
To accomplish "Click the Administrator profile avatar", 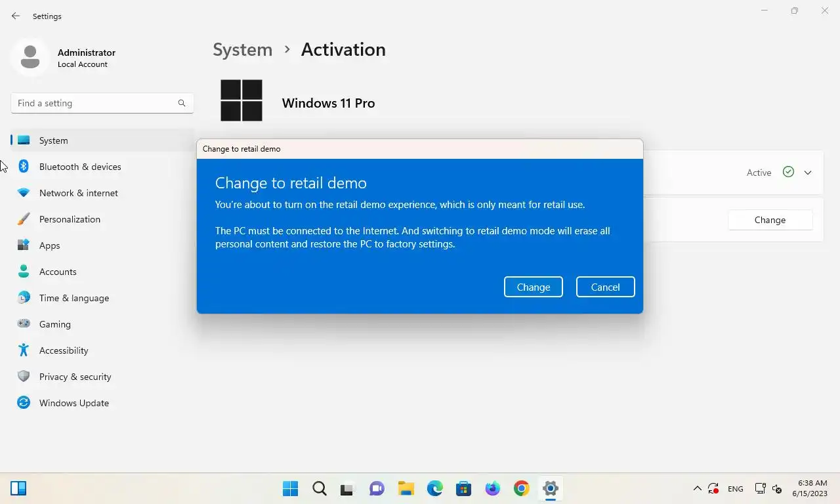I will [30, 57].
